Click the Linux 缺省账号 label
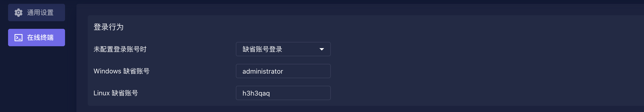 click(x=116, y=93)
